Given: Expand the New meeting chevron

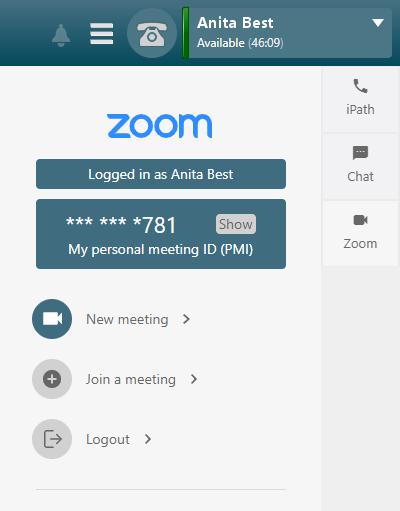Looking at the screenshot, I should click(186, 319).
